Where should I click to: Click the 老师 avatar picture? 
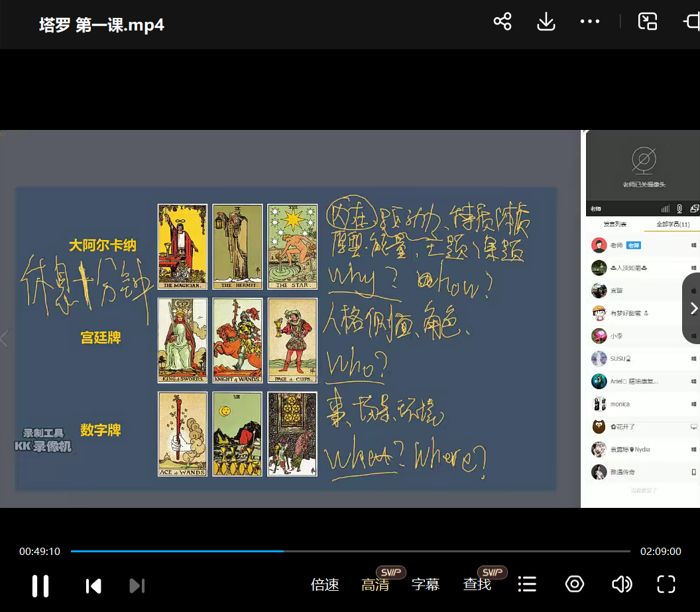pos(599,245)
